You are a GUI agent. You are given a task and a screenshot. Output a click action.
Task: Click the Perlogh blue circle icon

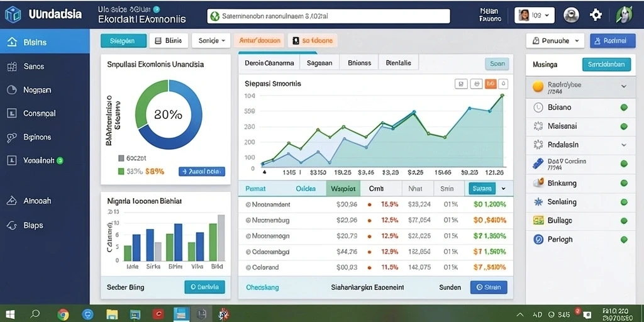[x=538, y=239]
